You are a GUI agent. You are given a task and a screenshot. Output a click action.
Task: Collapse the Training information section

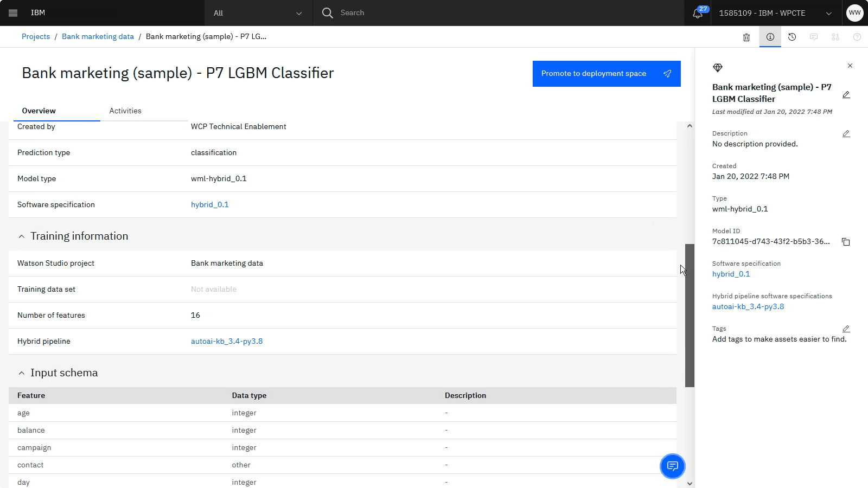(x=22, y=236)
